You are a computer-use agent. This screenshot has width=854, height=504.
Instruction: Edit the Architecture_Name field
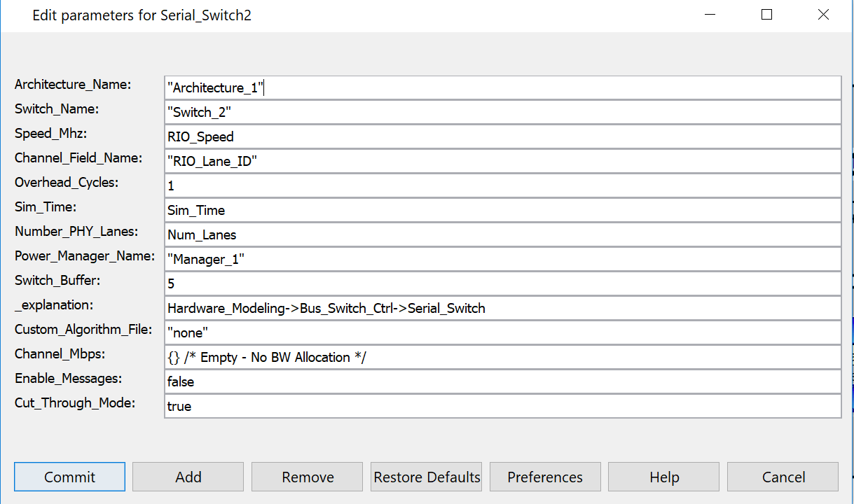[502, 87]
